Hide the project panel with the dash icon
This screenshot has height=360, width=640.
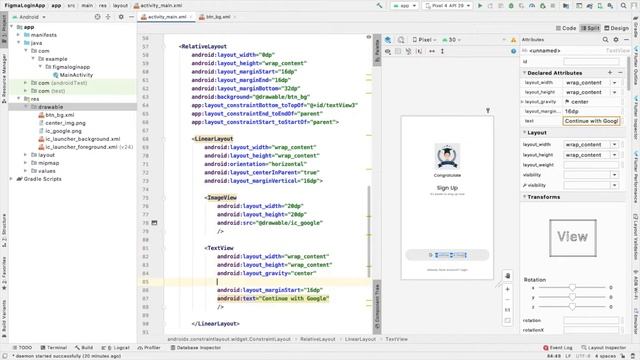coord(131,17)
